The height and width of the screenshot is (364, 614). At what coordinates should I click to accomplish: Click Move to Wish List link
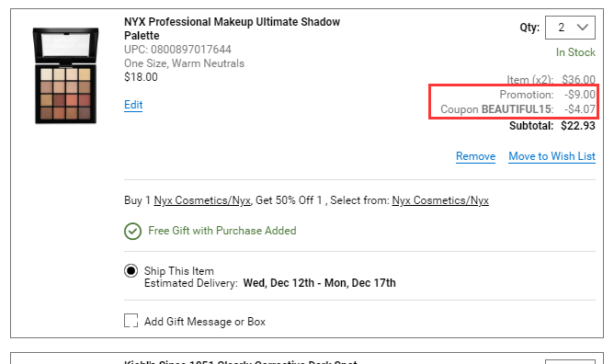pyautogui.click(x=551, y=156)
